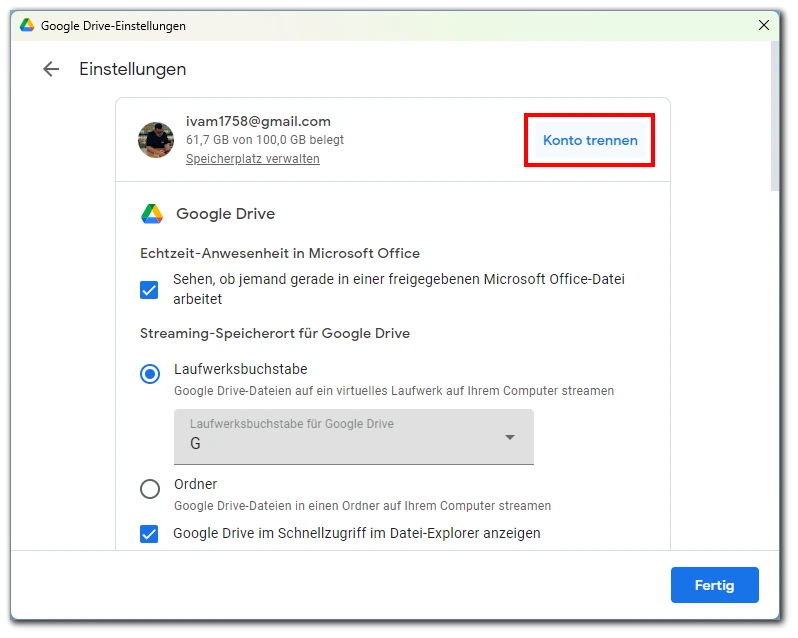This screenshot has height=638, width=798.
Task: Select the Ordner radio option
Action: tap(150, 489)
